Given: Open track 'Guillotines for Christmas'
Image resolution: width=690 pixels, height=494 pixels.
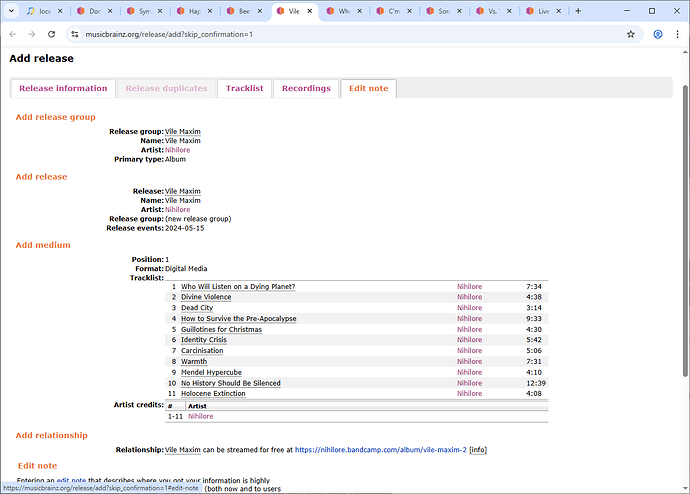Looking at the screenshot, I should pyautogui.click(x=221, y=329).
